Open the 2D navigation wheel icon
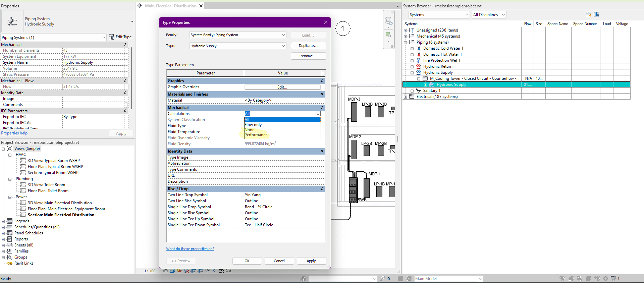This screenshot has width=644, height=283. pos(388,21)
